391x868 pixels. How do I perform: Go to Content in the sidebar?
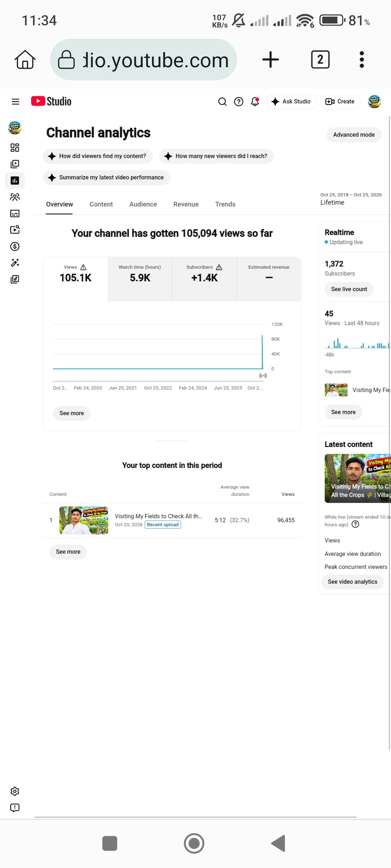tap(15, 164)
